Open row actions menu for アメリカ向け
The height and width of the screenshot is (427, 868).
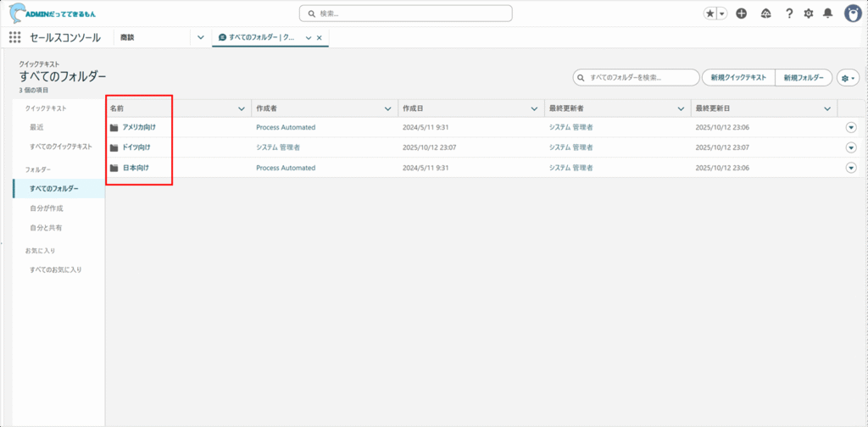pos(851,127)
